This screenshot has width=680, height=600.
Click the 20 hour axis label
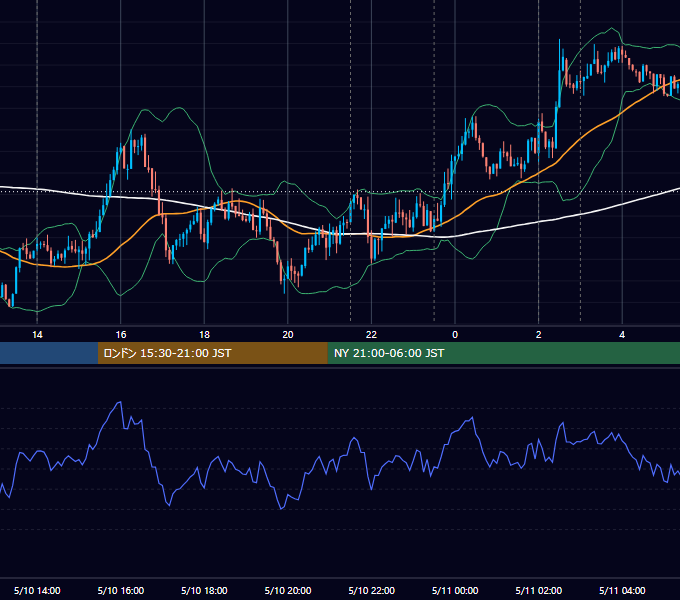click(x=288, y=335)
